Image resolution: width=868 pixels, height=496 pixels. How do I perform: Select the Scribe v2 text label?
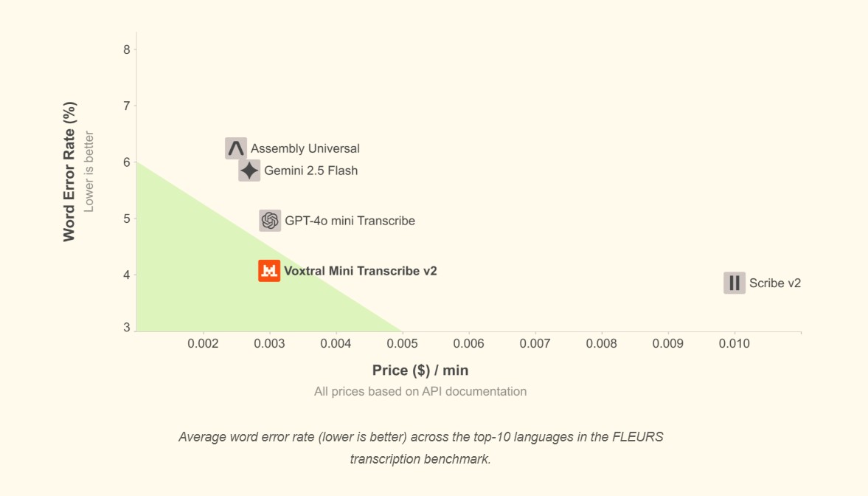[774, 283]
